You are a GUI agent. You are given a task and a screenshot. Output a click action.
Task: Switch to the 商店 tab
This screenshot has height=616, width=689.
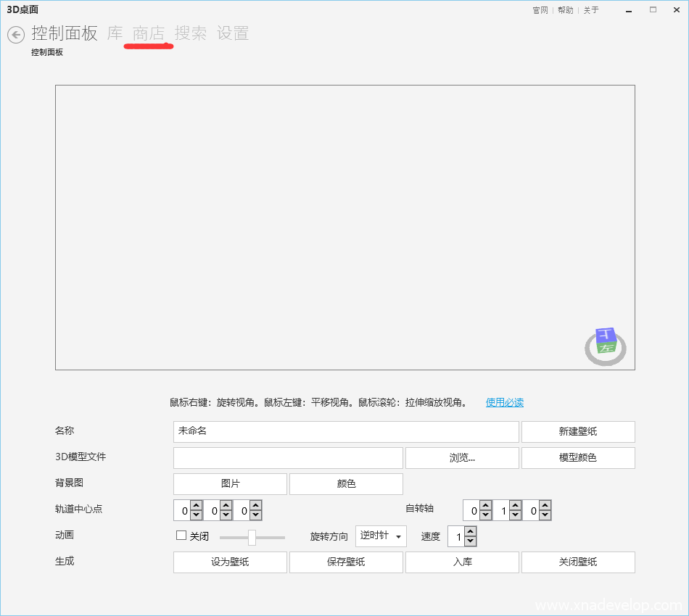pos(148,33)
